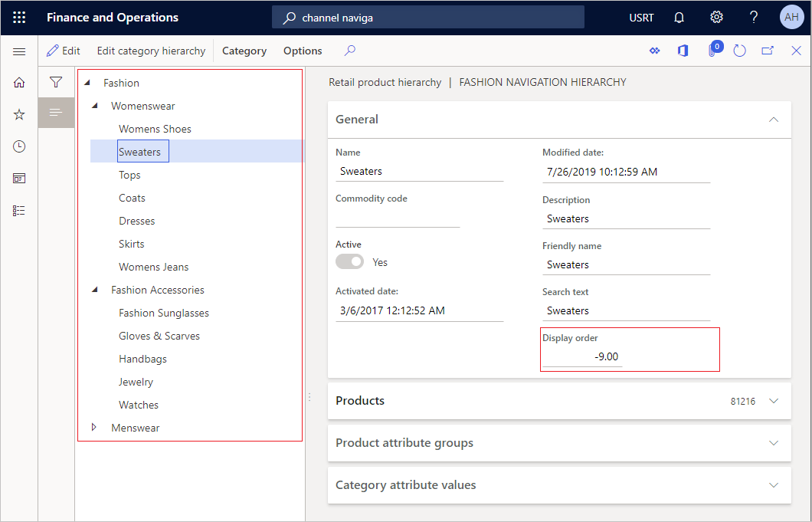Open the attachments paperclip icon
Viewport: 812px width, 522px height.
pos(713,51)
